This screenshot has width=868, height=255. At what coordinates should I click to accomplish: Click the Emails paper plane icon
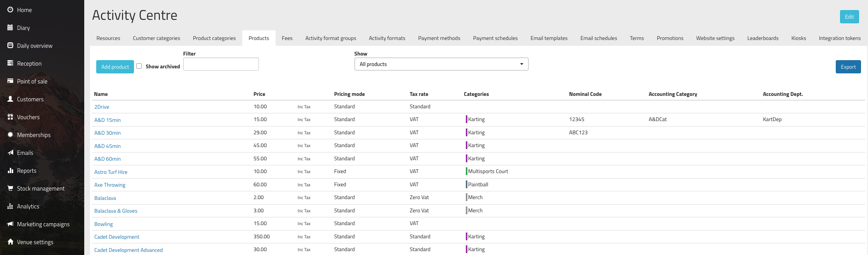(10, 153)
